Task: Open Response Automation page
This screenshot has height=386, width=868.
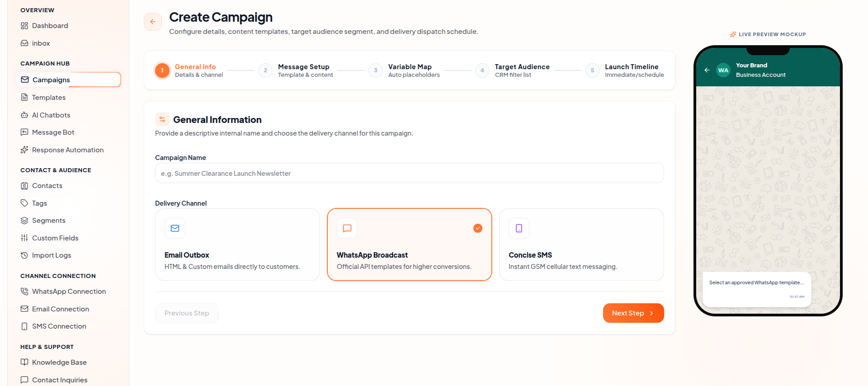Action: (x=68, y=150)
